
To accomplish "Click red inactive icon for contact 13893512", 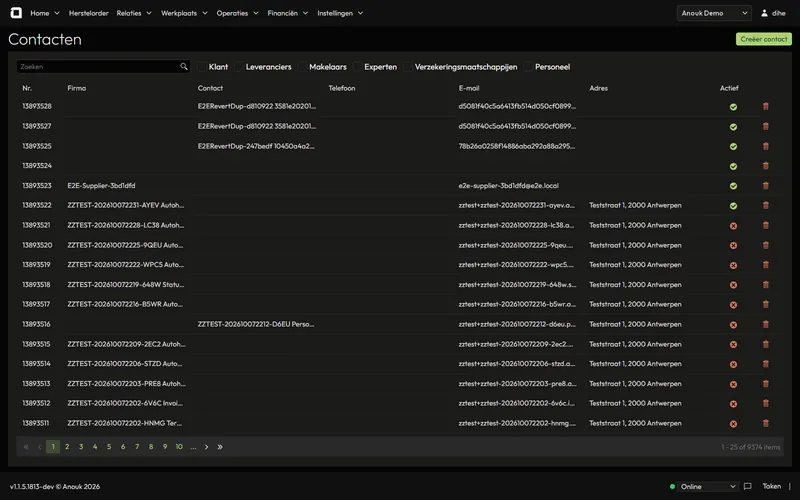I will pyautogui.click(x=733, y=404).
